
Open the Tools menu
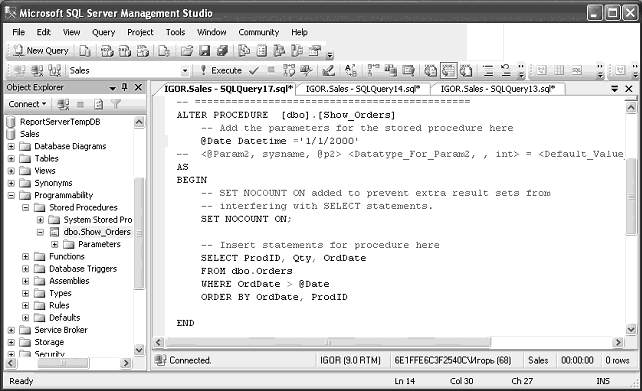[175, 32]
